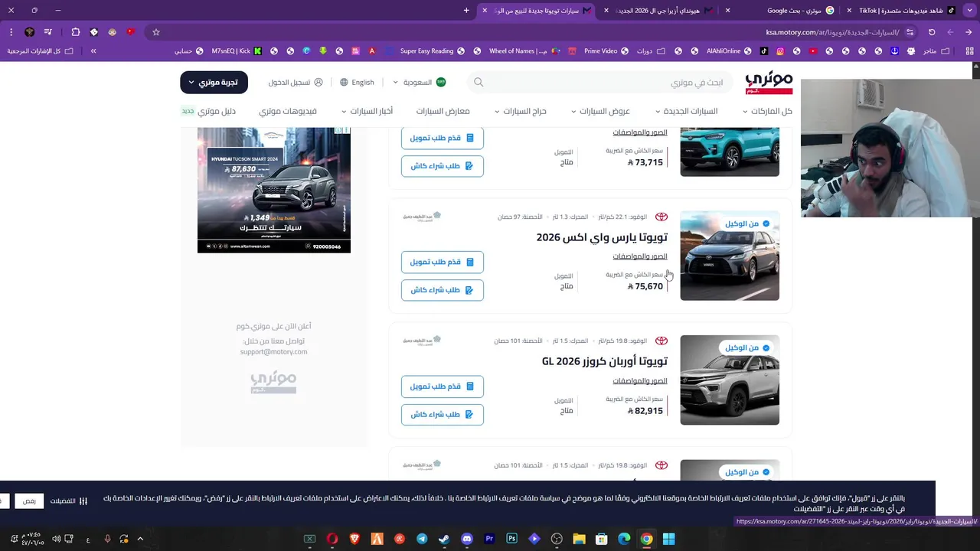This screenshot has width=980, height=551.
Task: Open File Explorer from the taskbar
Action: tap(579, 539)
